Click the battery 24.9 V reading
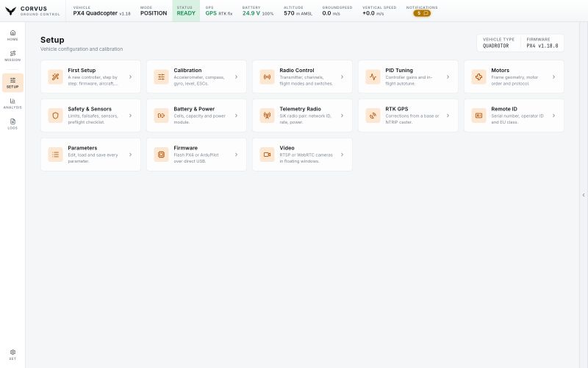Viewport: 588px width, 368px height. pos(251,13)
